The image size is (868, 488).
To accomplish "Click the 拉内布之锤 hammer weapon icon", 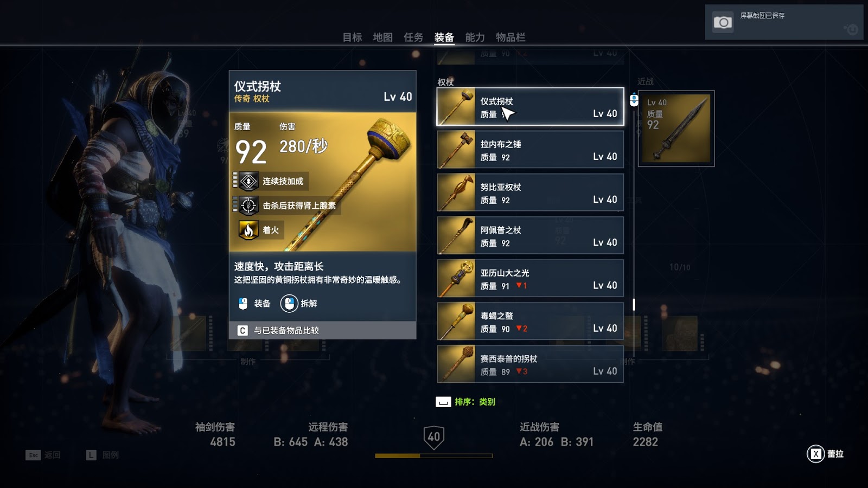I will pos(456,150).
